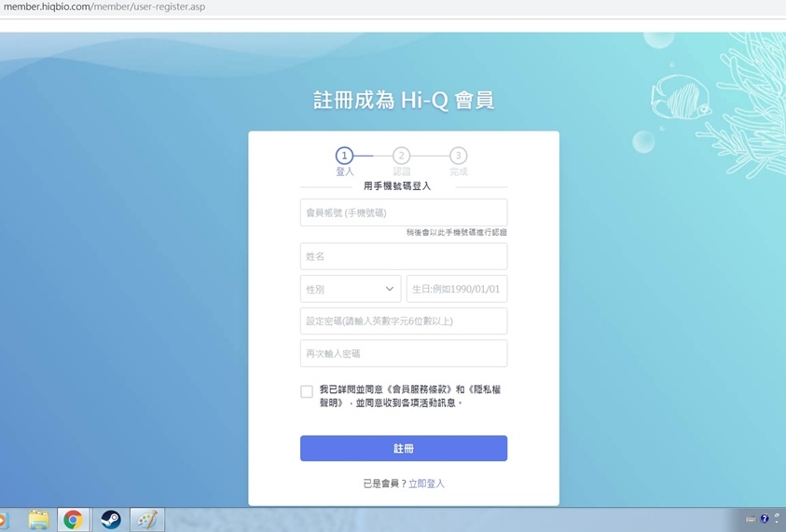
Task: Open the 《會員服務條款》 terms link
Action: pos(419,389)
